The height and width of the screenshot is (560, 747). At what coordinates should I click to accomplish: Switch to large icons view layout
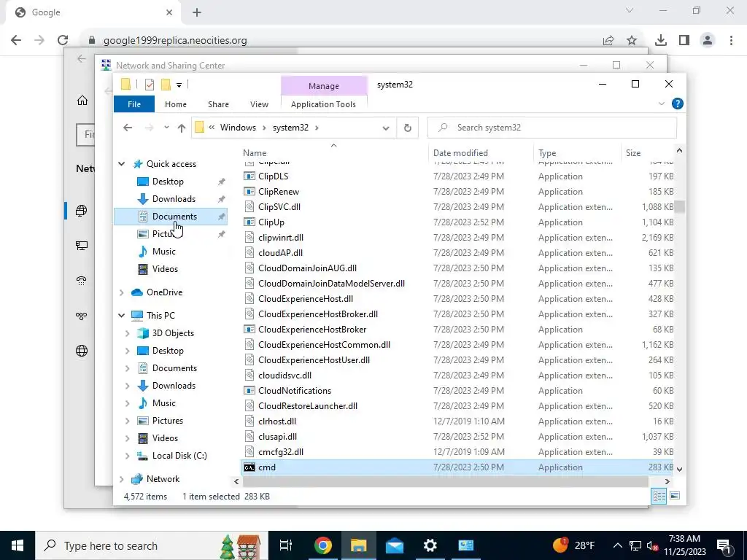675,496
